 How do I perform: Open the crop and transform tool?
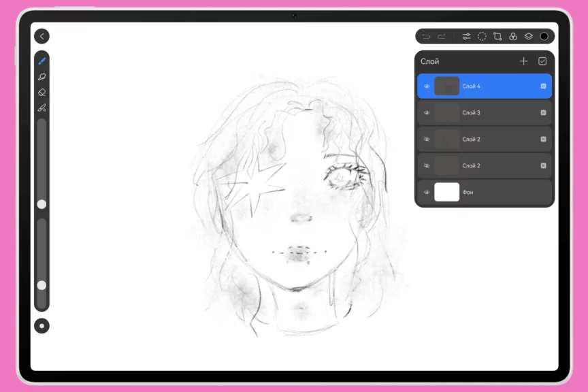[x=497, y=36]
